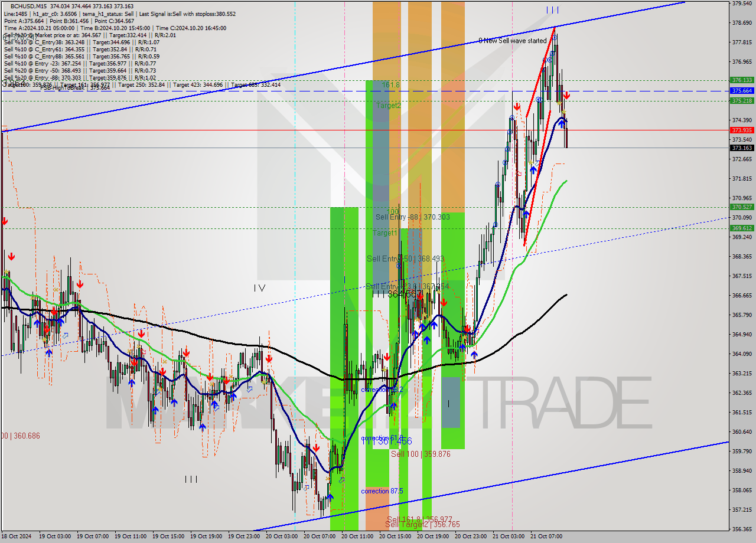756x543 pixels.
Task: Click the '20 Oct 15:00' time axis label
Action: [x=395, y=537]
